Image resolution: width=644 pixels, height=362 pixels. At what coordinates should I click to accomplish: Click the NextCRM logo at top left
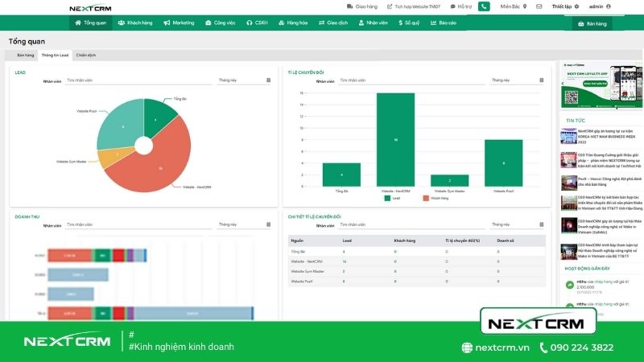(89, 8)
